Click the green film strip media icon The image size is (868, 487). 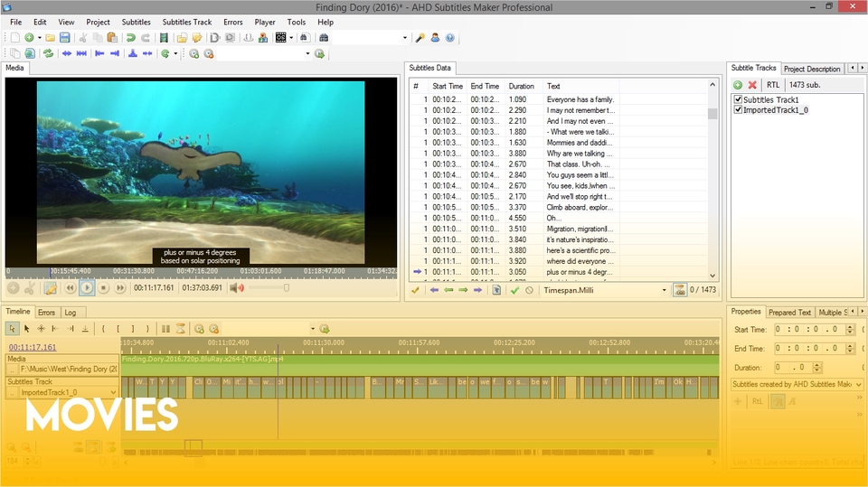(x=164, y=38)
